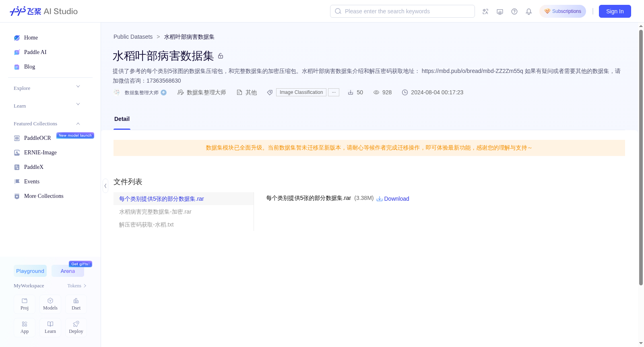Click the Image Classification tag
644x347 pixels.
pos(301,92)
